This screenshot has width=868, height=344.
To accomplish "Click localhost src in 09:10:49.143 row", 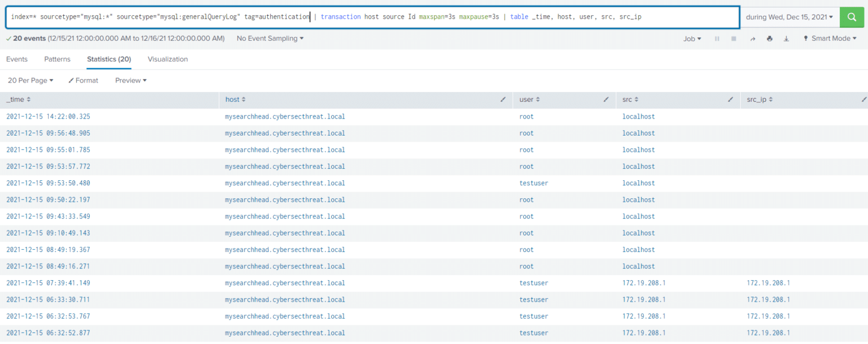I will coord(639,233).
